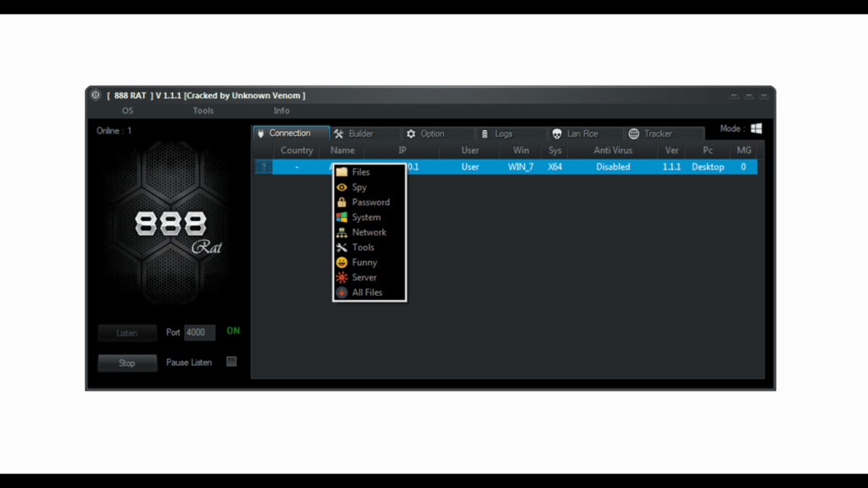This screenshot has width=868, height=488.
Task: Choose System from the context menu
Action: click(370, 218)
